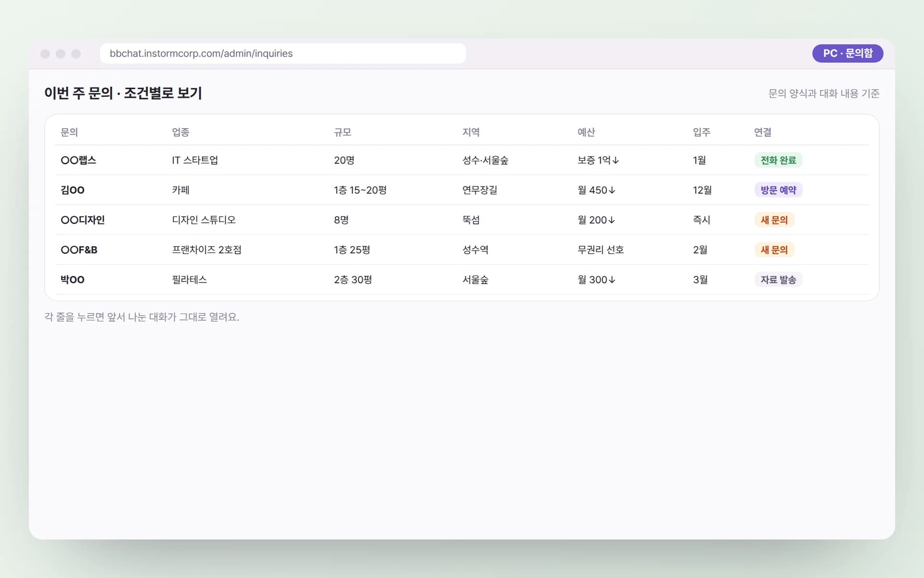Click the 1층 25평 cell
This screenshot has height=578, width=924.
click(x=352, y=250)
